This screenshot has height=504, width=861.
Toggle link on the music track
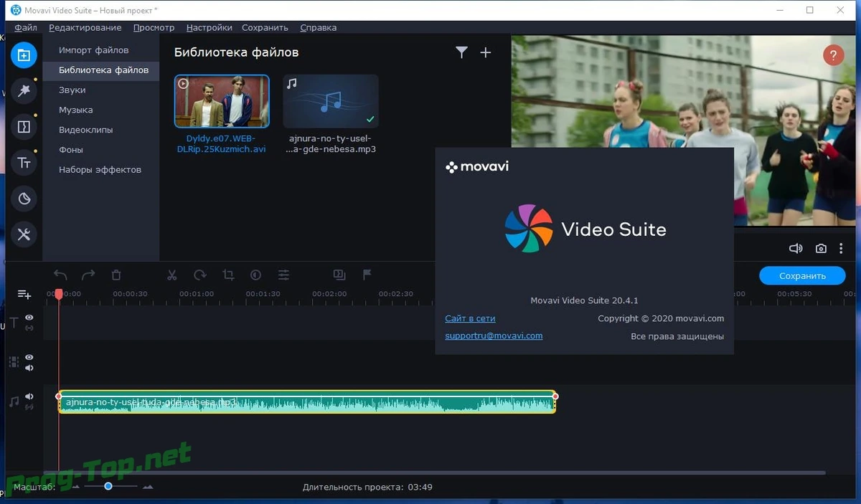[29, 407]
